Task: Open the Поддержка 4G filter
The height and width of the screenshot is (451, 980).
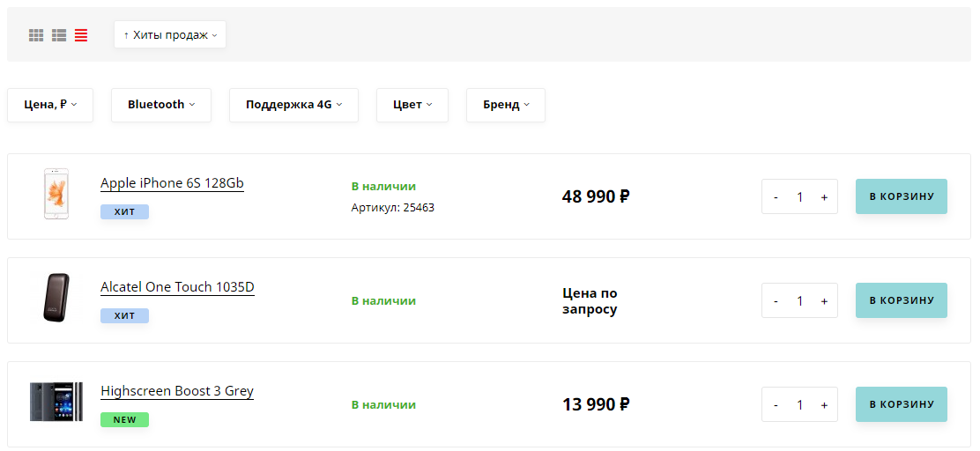Action: pyautogui.click(x=293, y=105)
